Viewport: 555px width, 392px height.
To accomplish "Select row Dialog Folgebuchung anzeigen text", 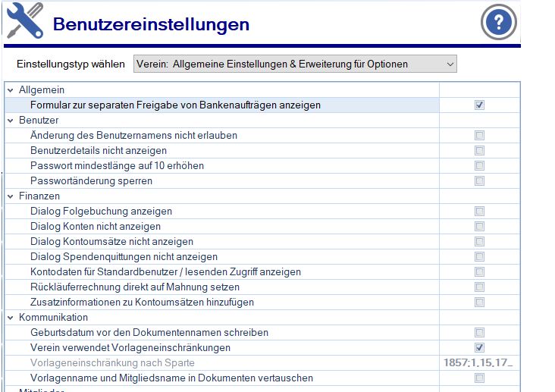I will click(102, 212).
